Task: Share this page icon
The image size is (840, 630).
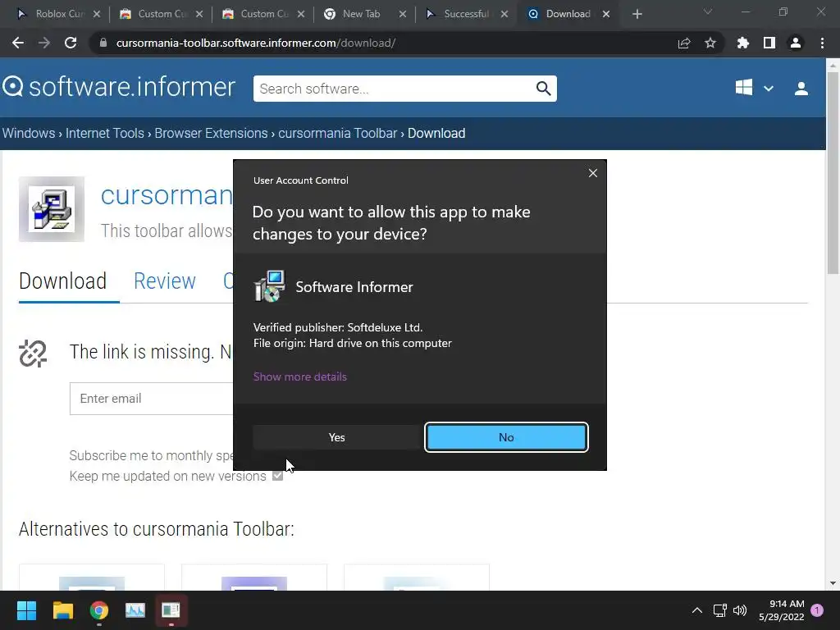Action: tap(684, 43)
